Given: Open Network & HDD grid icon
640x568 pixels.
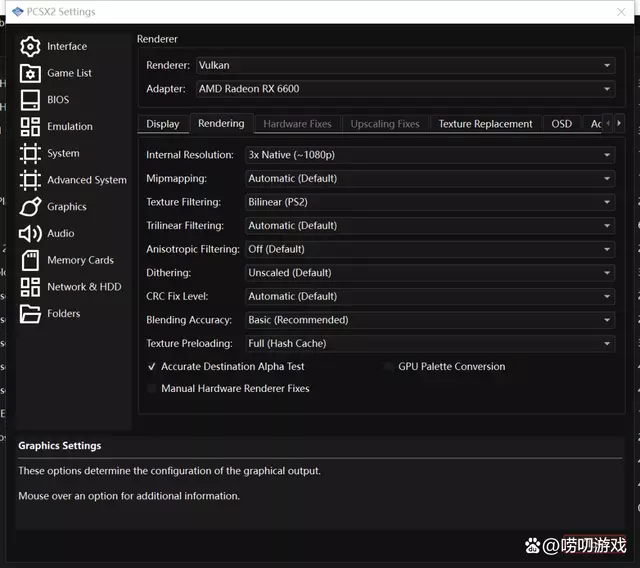Looking at the screenshot, I should [x=30, y=287].
